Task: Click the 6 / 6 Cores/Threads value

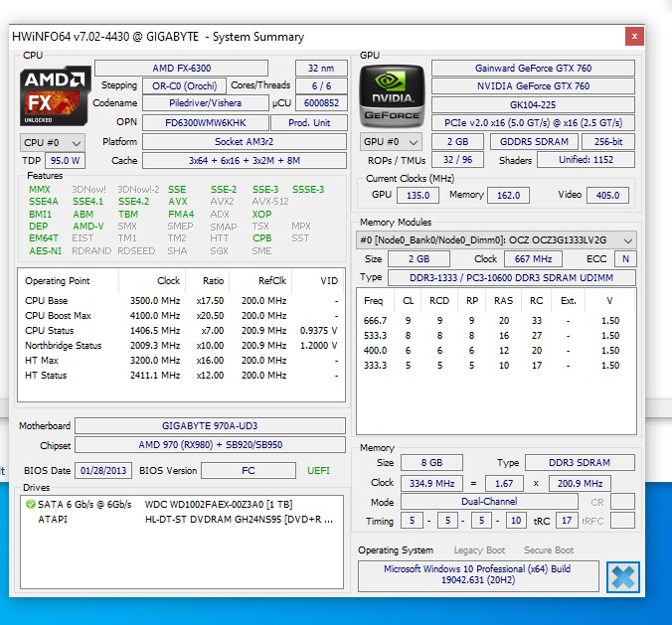Action: [x=321, y=86]
